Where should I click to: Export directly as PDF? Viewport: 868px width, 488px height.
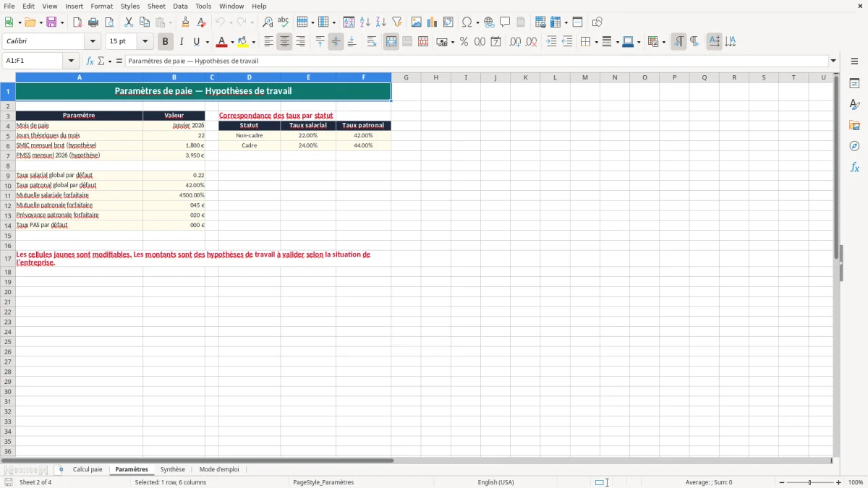(x=77, y=22)
